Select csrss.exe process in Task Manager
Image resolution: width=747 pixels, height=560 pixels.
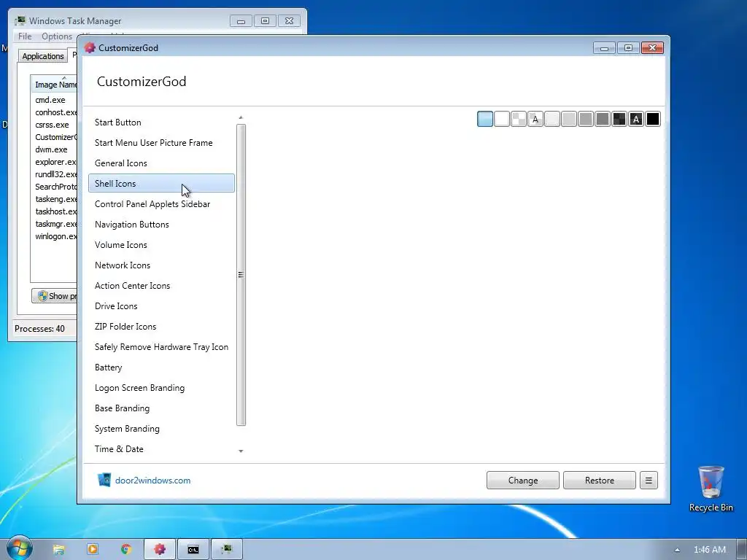point(54,125)
